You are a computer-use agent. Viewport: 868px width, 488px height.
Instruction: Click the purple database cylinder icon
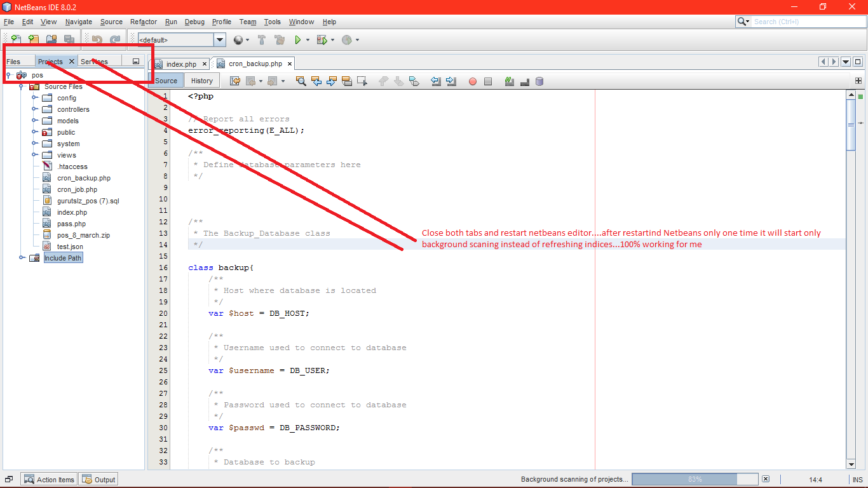(x=539, y=81)
